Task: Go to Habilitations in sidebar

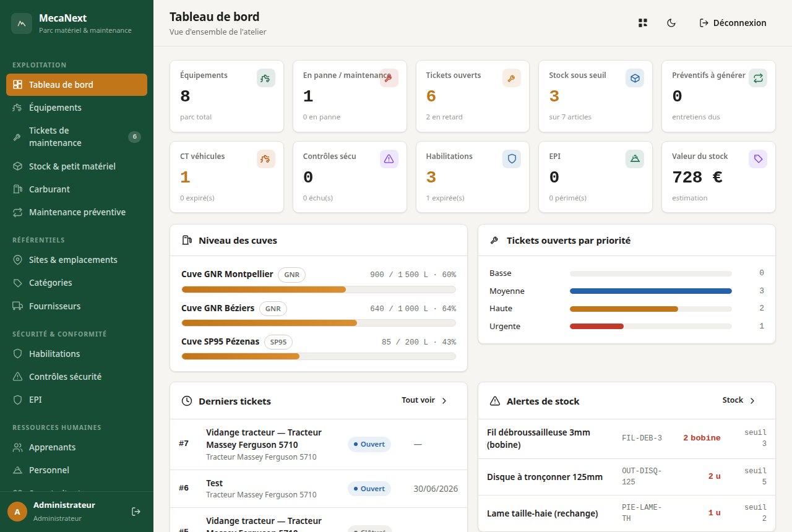Action: [77, 354]
